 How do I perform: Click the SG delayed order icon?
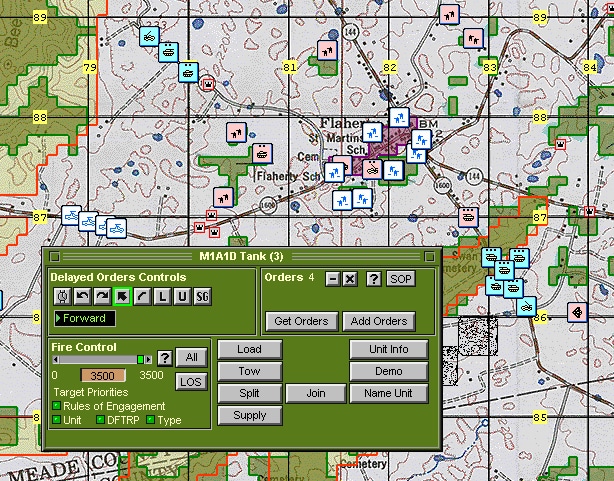click(202, 296)
